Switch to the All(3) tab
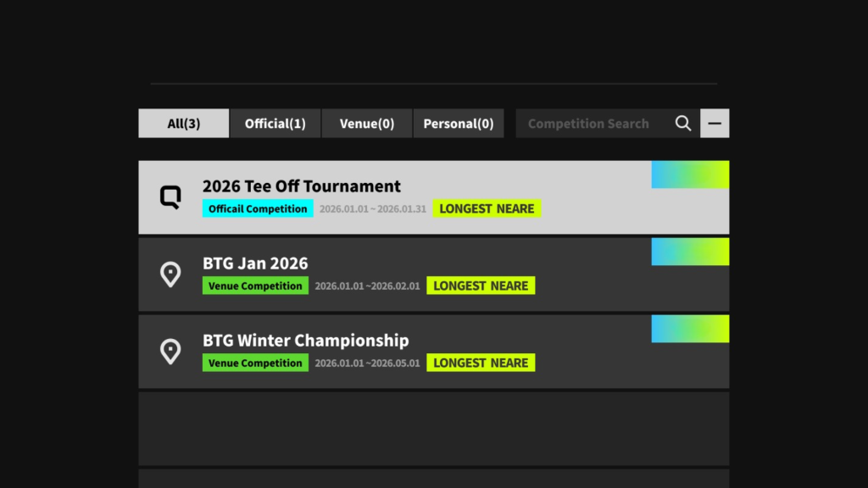This screenshot has width=868, height=488. tap(184, 124)
